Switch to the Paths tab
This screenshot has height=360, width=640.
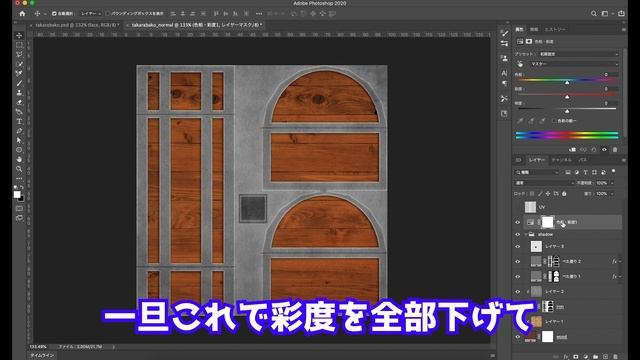point(582,160)
